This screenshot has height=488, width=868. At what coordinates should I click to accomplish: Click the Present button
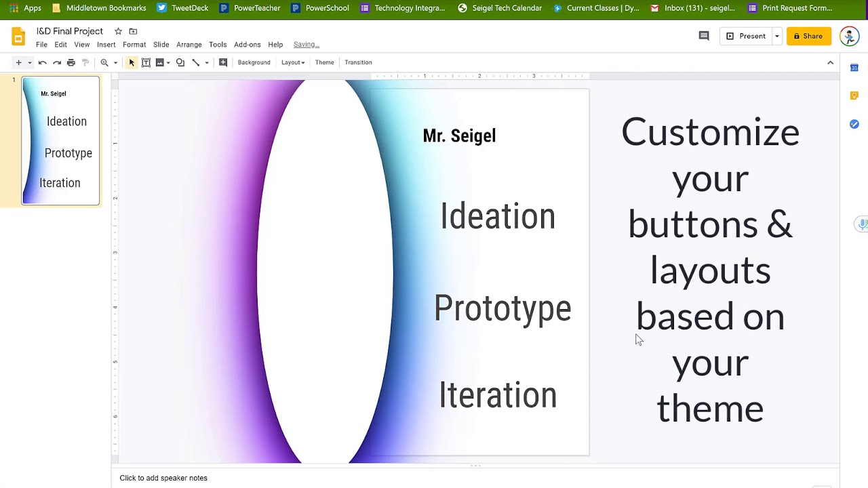click(745, 36)
